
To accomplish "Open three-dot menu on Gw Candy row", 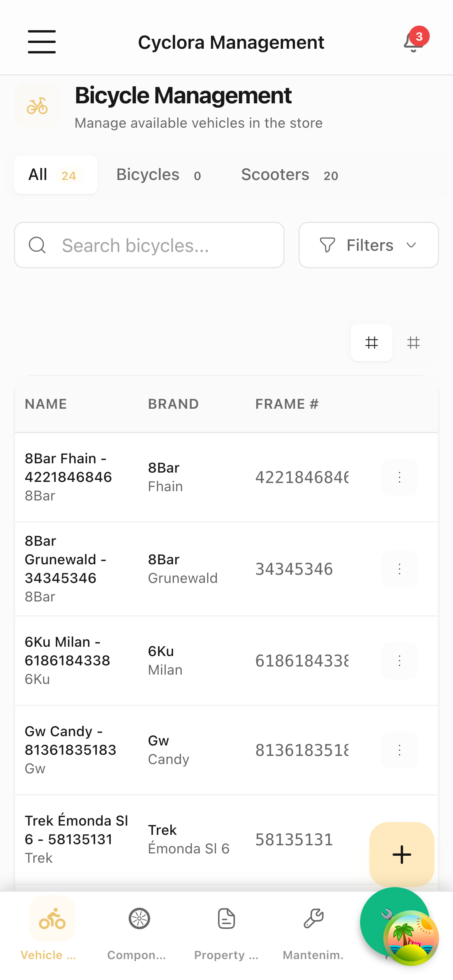I will (399, 750).
